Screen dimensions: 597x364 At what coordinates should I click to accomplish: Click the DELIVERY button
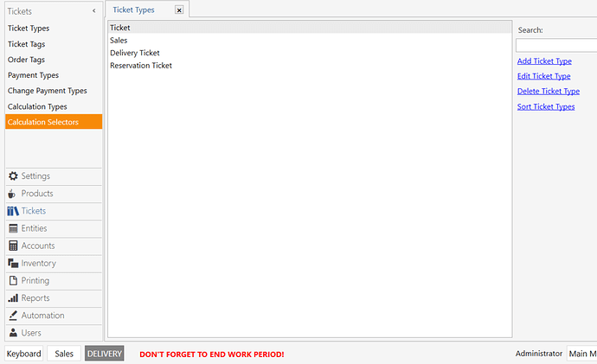(x=105, y=354)
